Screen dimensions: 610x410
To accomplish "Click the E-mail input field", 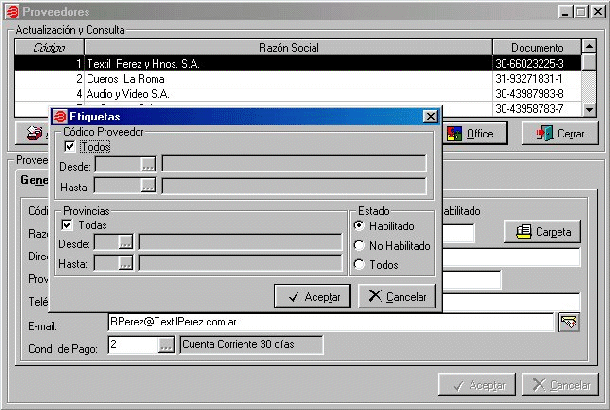I will point(330,322).
